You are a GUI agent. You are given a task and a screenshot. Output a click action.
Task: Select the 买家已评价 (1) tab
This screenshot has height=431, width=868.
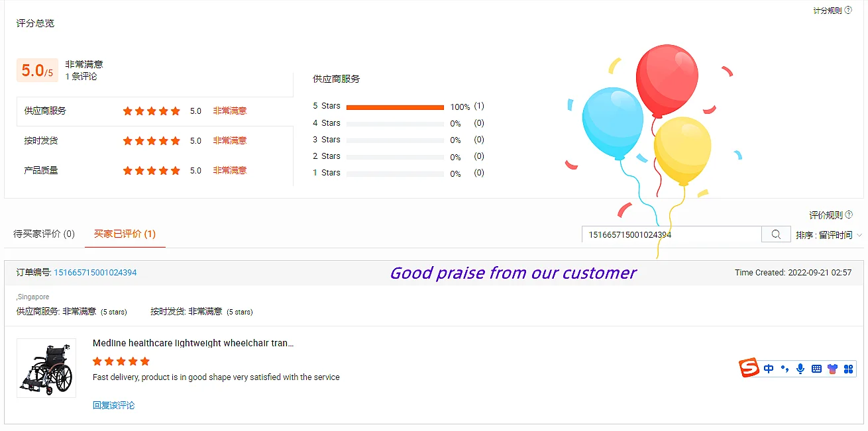[125, 234]
